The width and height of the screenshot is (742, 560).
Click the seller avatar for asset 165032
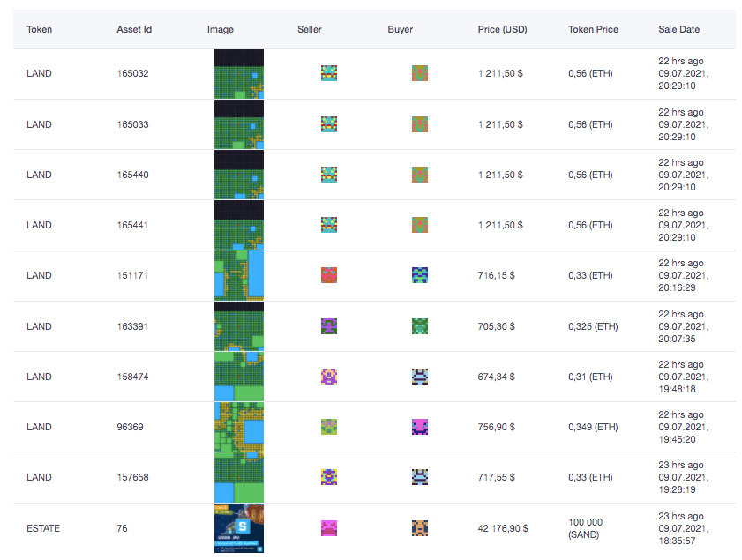coord(329,73)
